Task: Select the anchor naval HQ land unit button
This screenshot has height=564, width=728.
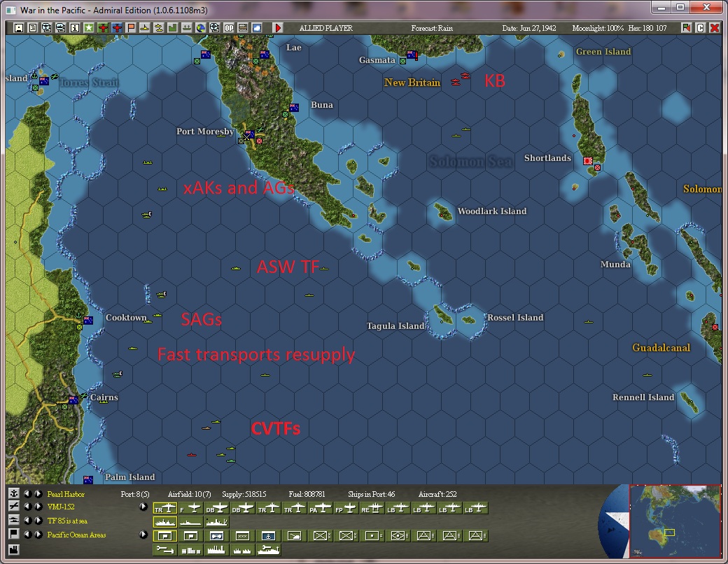Action: click(x=268, y=536)
